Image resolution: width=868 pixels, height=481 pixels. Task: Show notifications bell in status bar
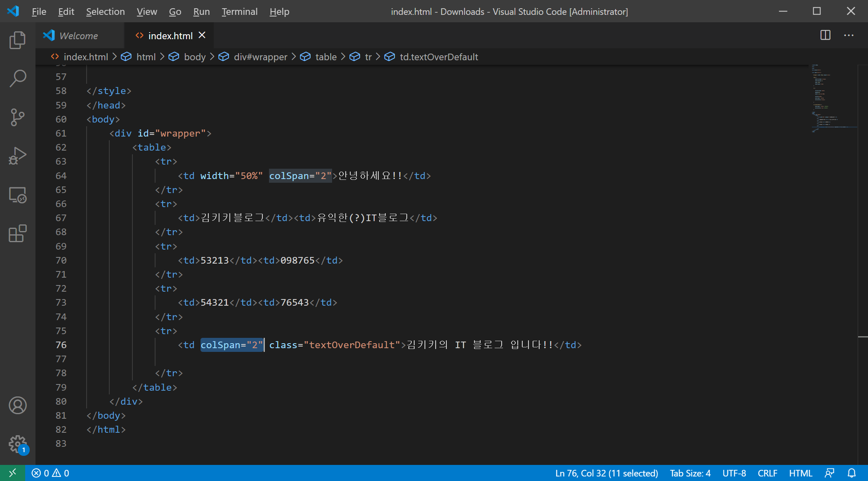pos(851,473)
